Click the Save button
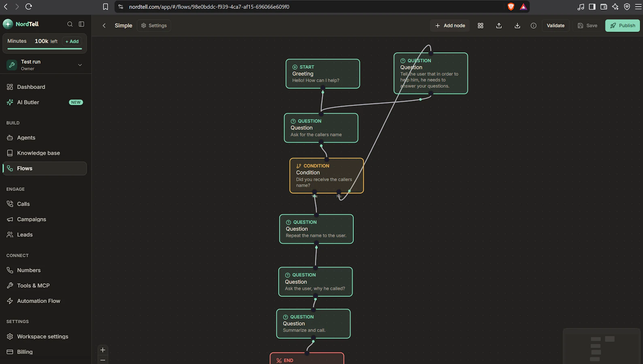This screenshot has width=643, height=364. (x=588, y=25)
